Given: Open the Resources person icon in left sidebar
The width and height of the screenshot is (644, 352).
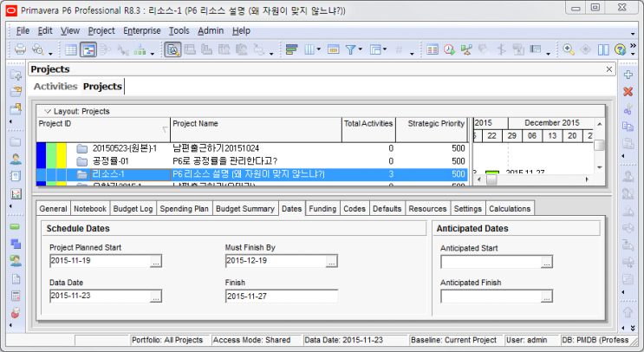Looking at the screenshot, I should (x=16, y=159).
